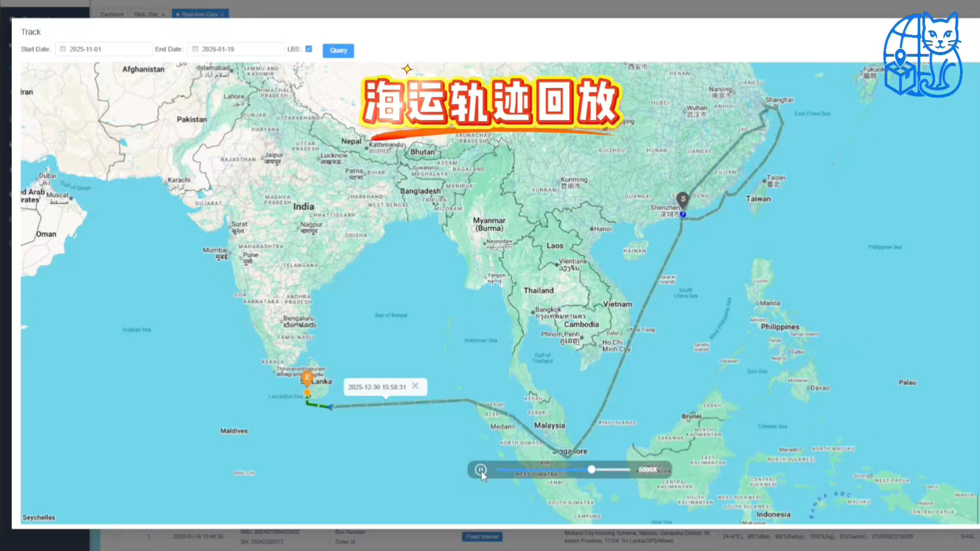Click Fixed Interval button below the dialog

482,537
